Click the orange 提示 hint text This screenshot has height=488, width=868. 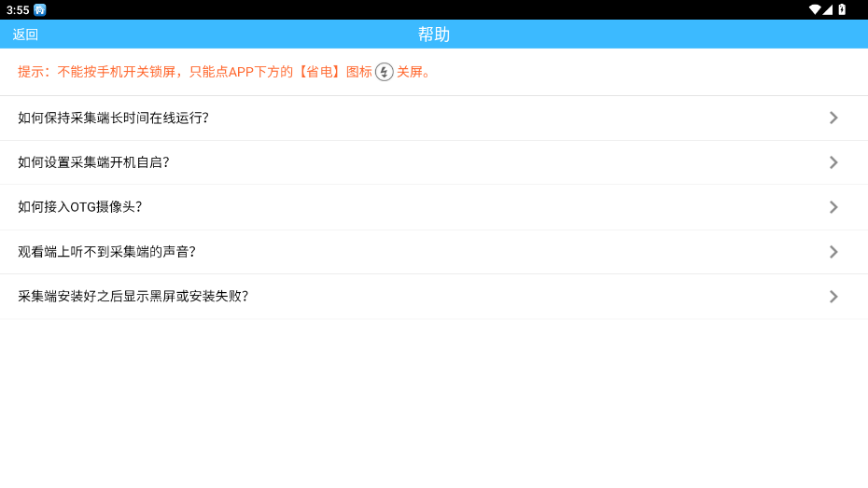pos(225,72)
